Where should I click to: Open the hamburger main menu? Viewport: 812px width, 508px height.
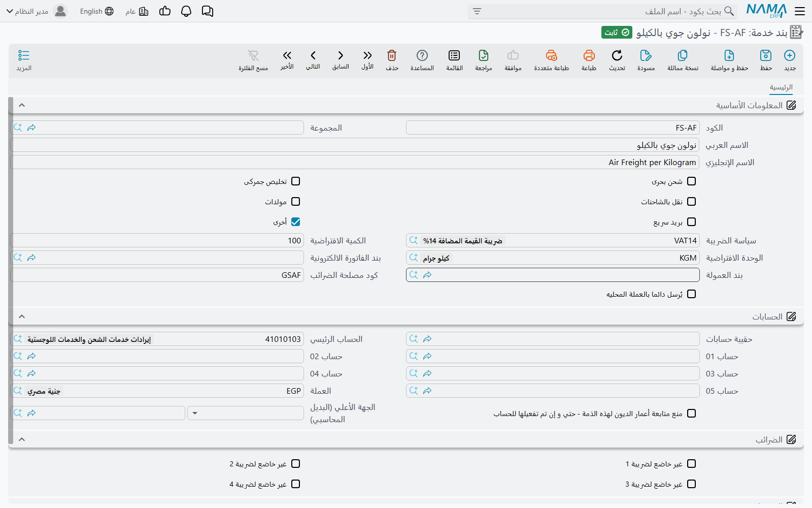800,11
